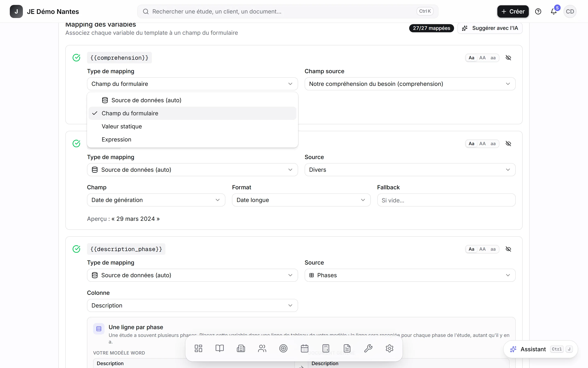The height and width of the screenshot is (368, 588).
Task: Set uppercase AA case for {{comprehension}}
Action: click(483, 58)
